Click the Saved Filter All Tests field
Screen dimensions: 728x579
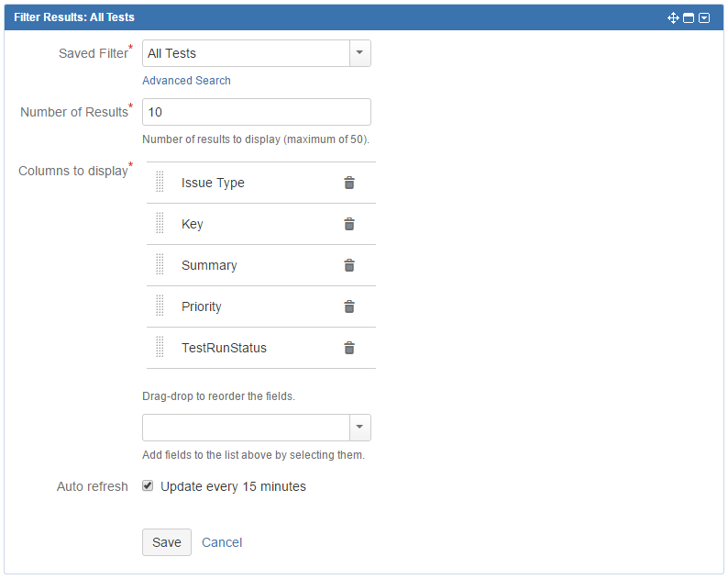point(246,53)
